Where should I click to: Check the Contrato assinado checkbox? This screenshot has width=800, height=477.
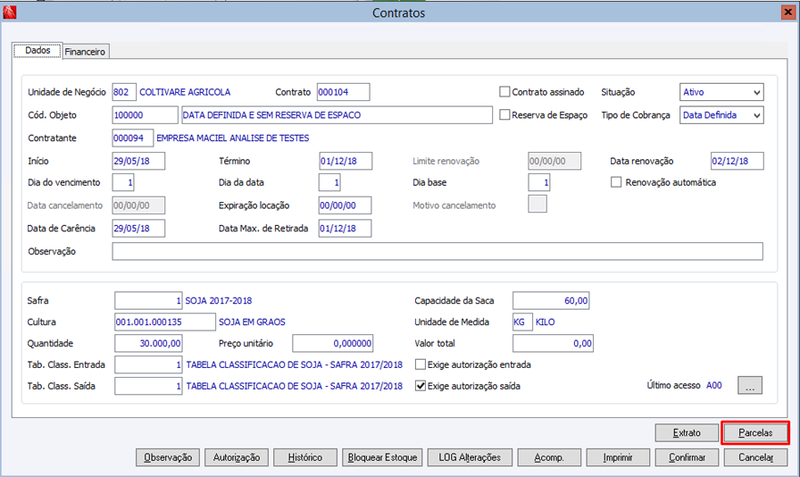coord(505,92)
